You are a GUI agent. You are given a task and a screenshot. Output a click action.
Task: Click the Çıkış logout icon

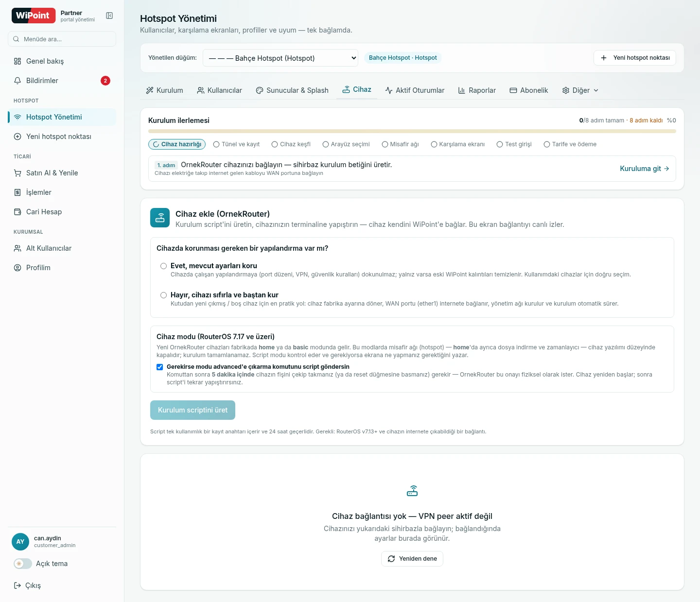coord(17,585)
